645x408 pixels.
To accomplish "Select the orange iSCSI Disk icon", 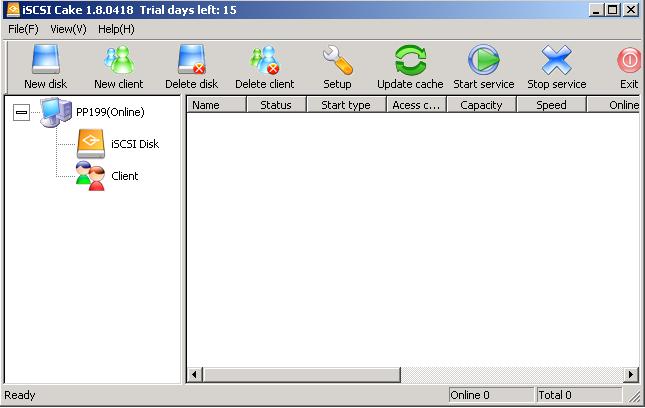I will tap(90, 144).
